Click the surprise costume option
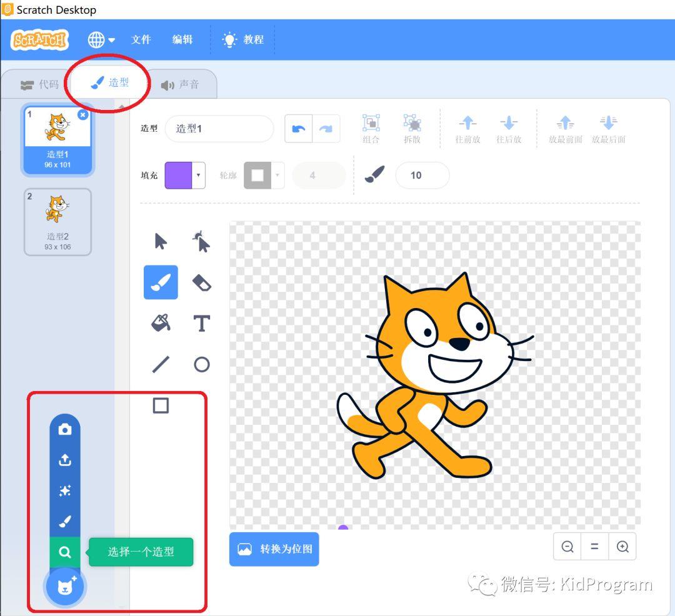The image size is (675, 616). (x=65, y=490)
